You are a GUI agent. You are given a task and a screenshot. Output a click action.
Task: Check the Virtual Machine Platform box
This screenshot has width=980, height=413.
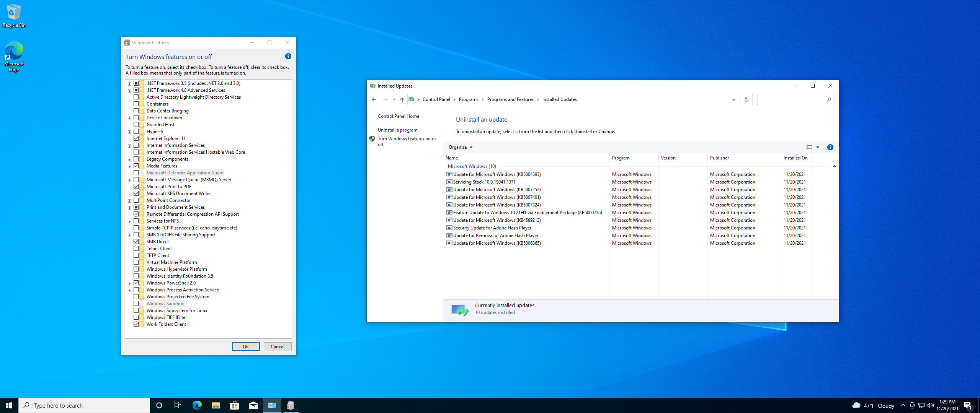(x=136, y=262)
